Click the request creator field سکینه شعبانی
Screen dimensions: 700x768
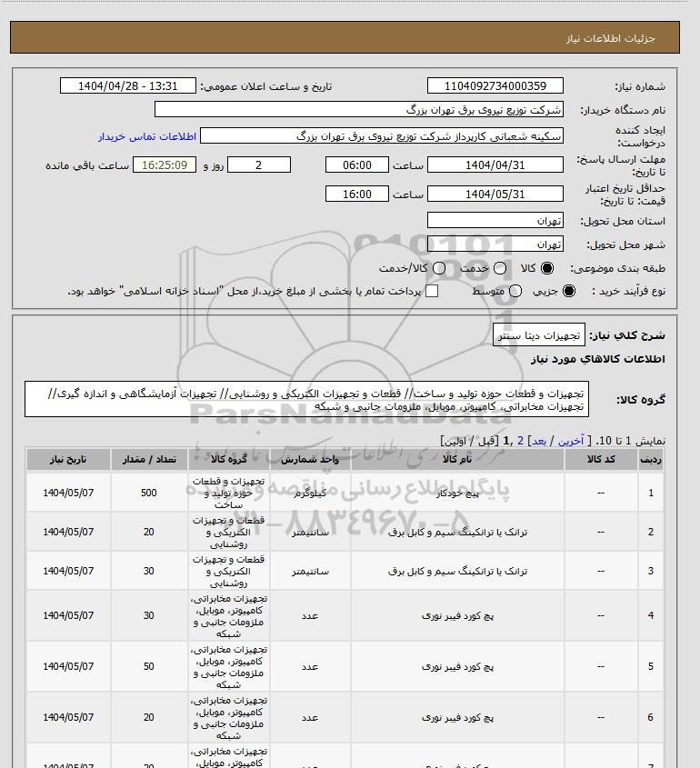pyautogui.click(x=382, y=135)
